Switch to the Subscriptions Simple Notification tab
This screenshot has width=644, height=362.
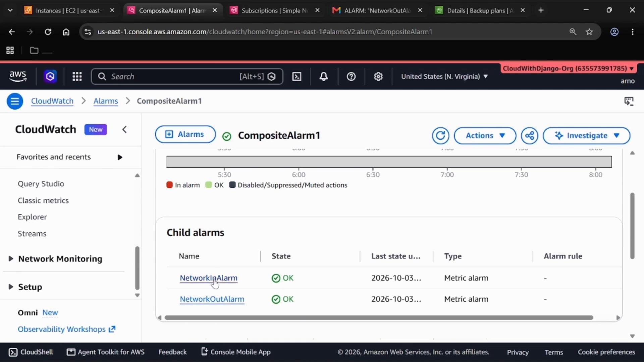coord(275,10)
